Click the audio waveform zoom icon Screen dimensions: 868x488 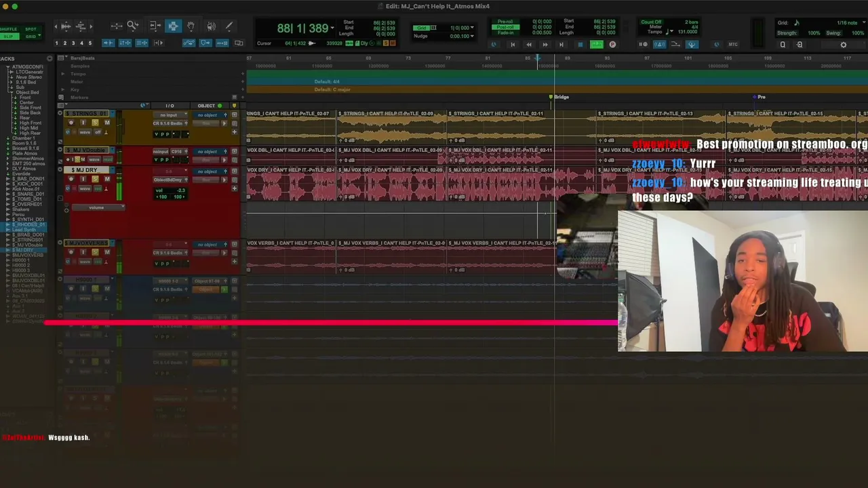click(x=66, y=26)
